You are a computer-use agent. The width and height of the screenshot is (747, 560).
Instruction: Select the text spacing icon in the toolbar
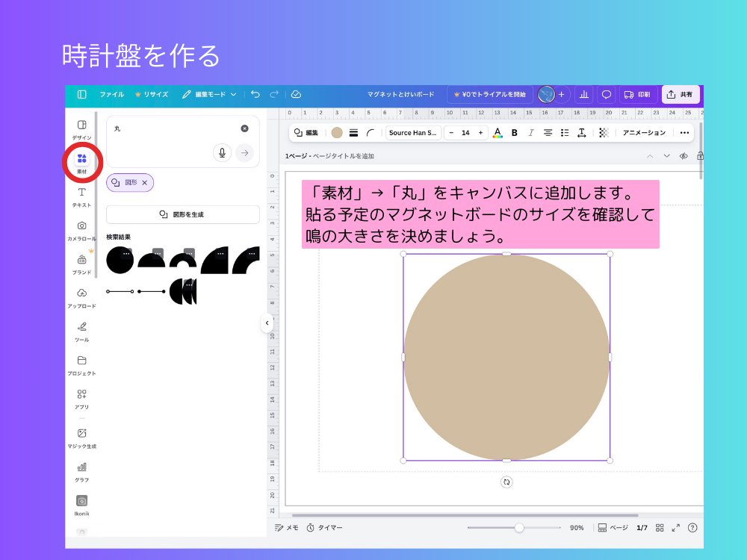582,132
